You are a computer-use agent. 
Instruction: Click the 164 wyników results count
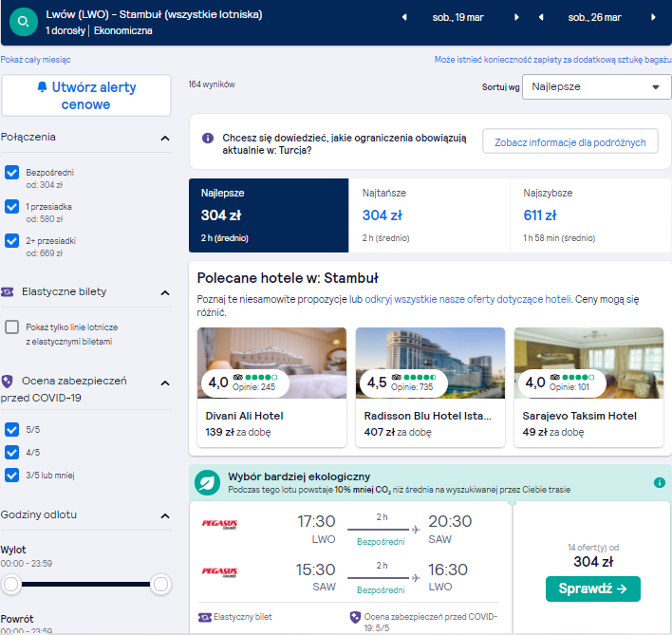coord(212,84)
